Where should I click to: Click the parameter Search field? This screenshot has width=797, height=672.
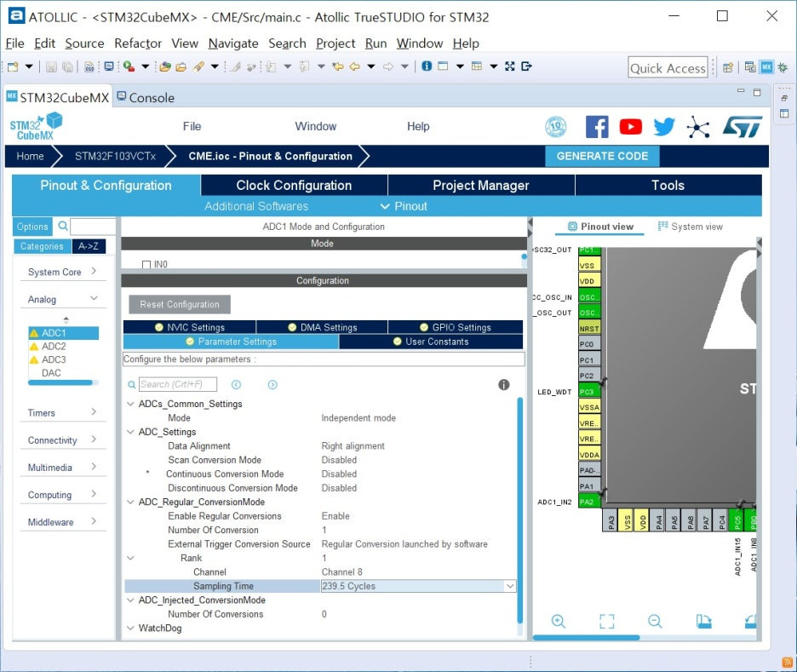[178, 384]
